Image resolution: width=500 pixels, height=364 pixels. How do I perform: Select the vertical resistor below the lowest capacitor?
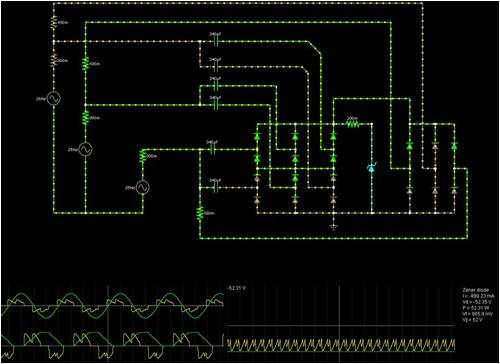[200, 213]
